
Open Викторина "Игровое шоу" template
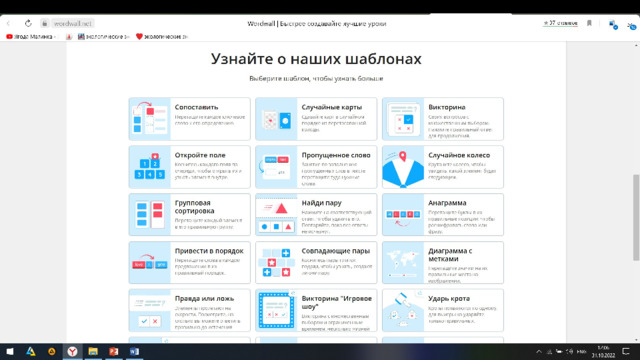pos(316,310)
